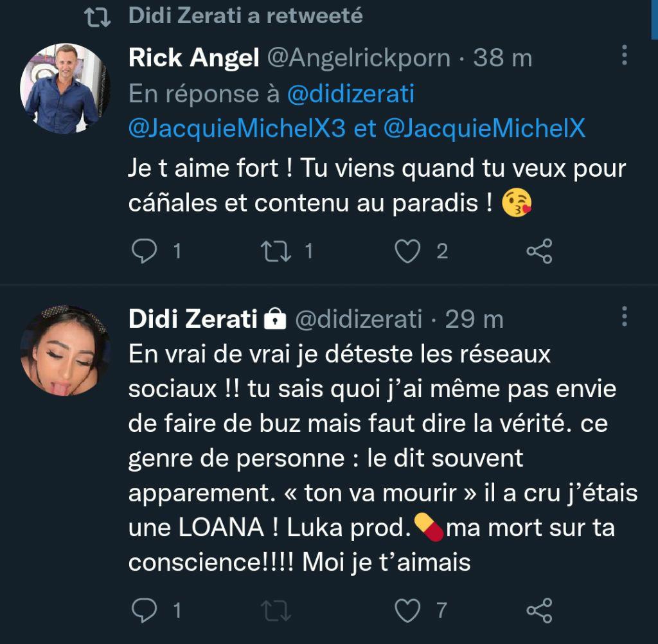This screenshot has height=644, width=658.
Task: View Rick Angel's profile picture
Action: 60,90
